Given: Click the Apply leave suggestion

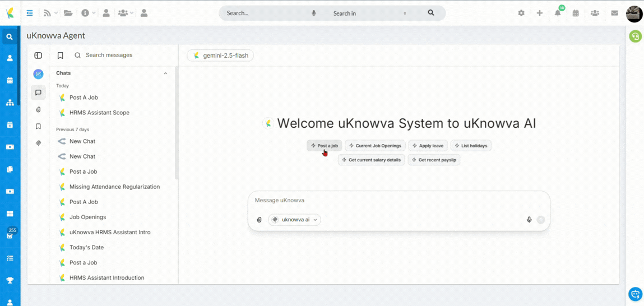Looking at the screenshot, I should (428, 145).
